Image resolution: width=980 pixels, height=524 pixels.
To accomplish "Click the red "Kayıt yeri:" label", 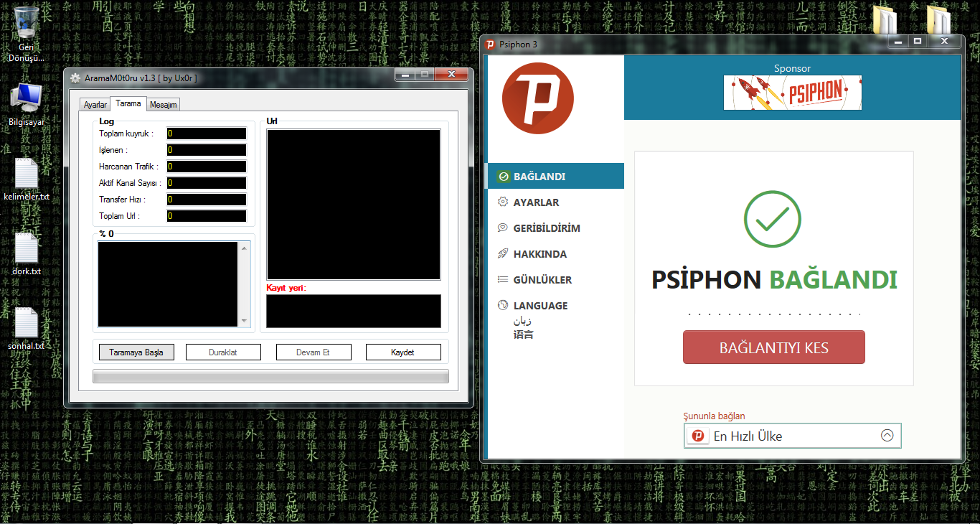I will (x=286, y=288).
